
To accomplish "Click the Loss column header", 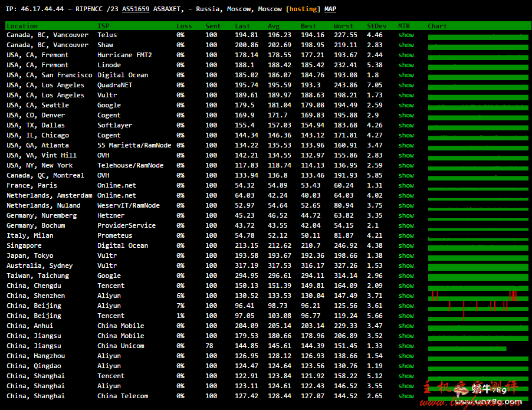I will click(x=184, y=26).
